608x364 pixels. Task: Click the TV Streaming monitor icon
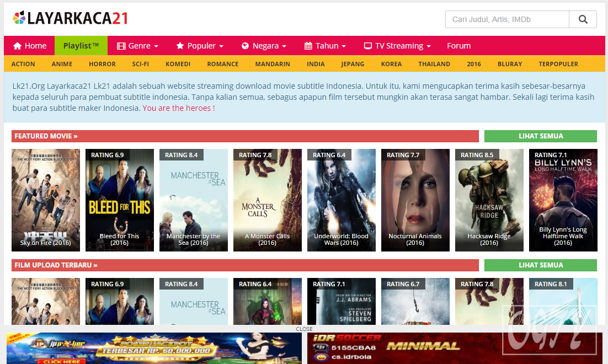[x=368, y=46]
